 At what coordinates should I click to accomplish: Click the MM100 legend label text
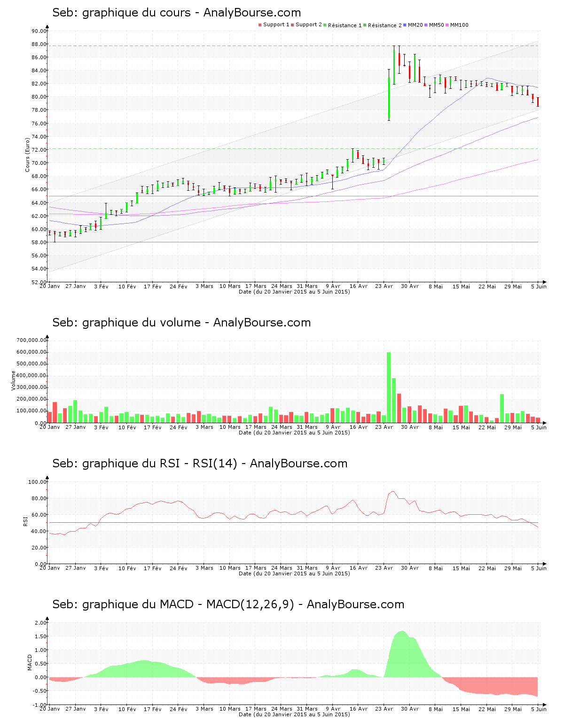click(x=459, y=25)
